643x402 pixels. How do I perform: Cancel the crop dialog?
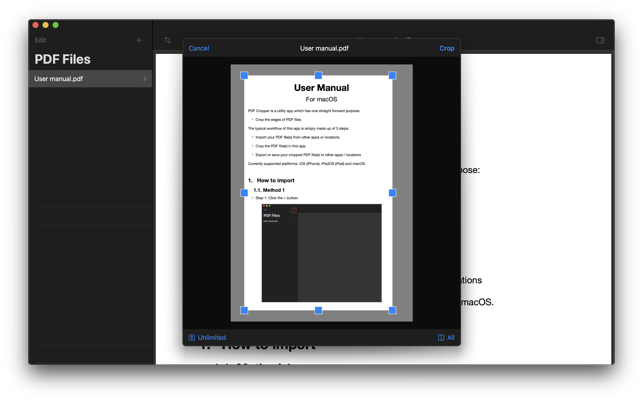pos(199,48)
